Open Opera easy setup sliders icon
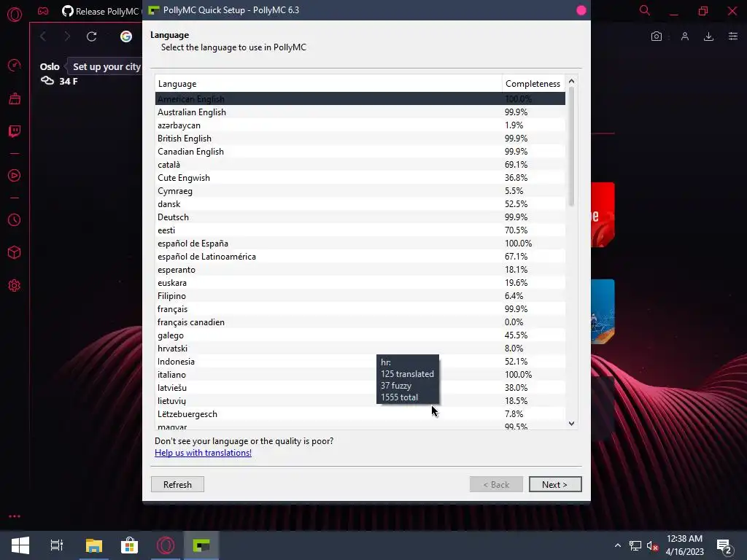 733,36
